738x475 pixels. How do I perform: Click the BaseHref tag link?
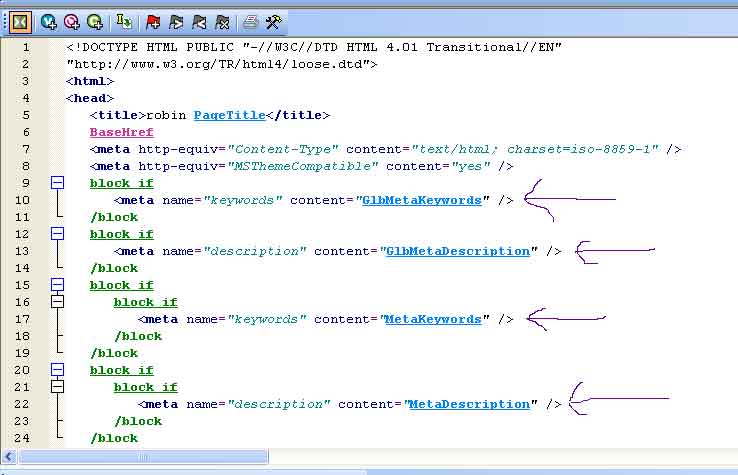(x=121, y=132)
